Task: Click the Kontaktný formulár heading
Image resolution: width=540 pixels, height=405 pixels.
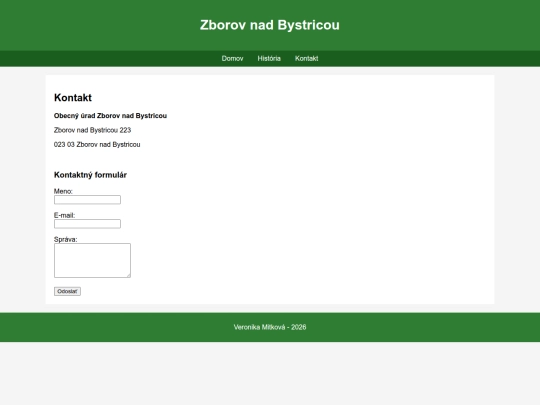Action: coord(91,175)
